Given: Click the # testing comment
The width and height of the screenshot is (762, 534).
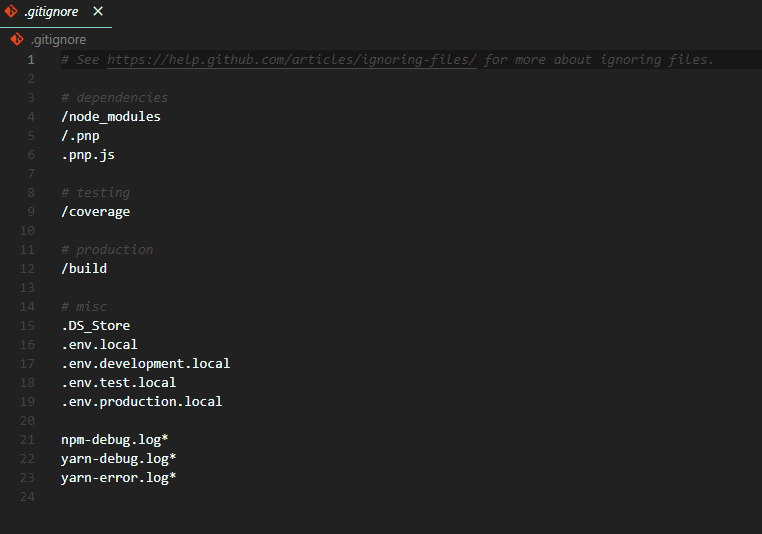Looking at the screenshot, I should [96, 193].
